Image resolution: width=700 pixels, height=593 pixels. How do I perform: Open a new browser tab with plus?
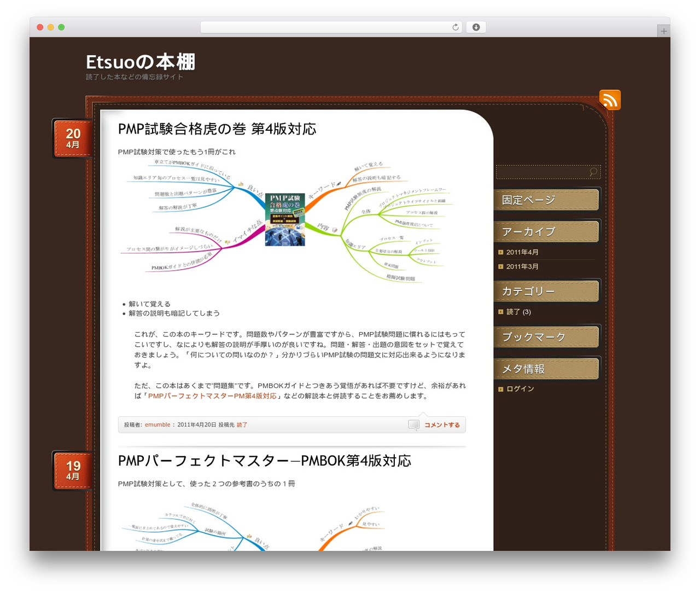663,31
